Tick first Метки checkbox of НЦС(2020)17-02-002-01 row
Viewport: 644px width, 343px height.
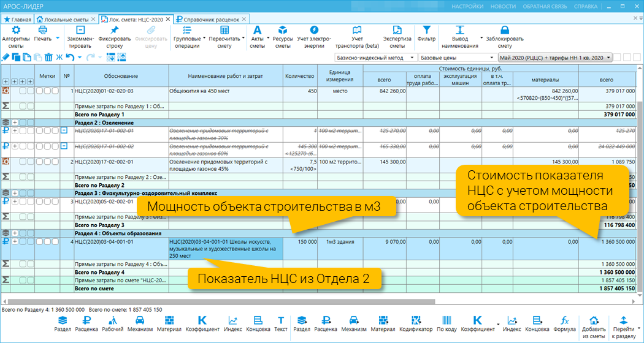pyautogui.click(x=39, y=162)
